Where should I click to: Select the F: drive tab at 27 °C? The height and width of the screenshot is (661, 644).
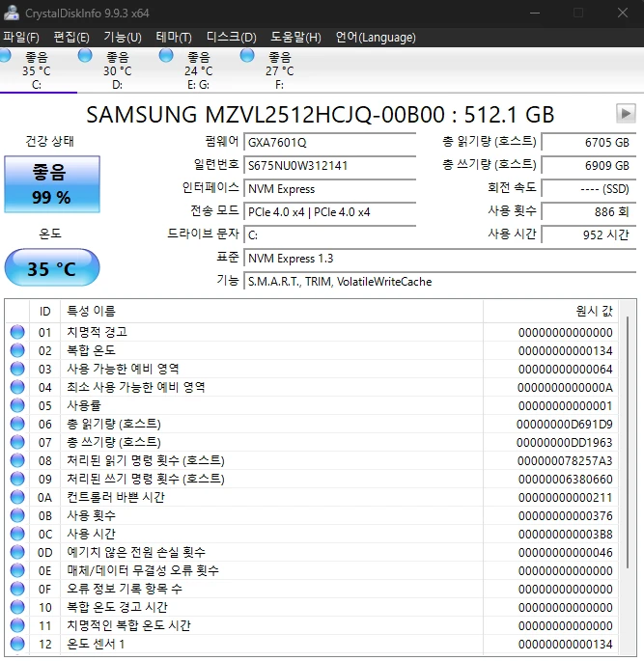(x=279, y=70)
